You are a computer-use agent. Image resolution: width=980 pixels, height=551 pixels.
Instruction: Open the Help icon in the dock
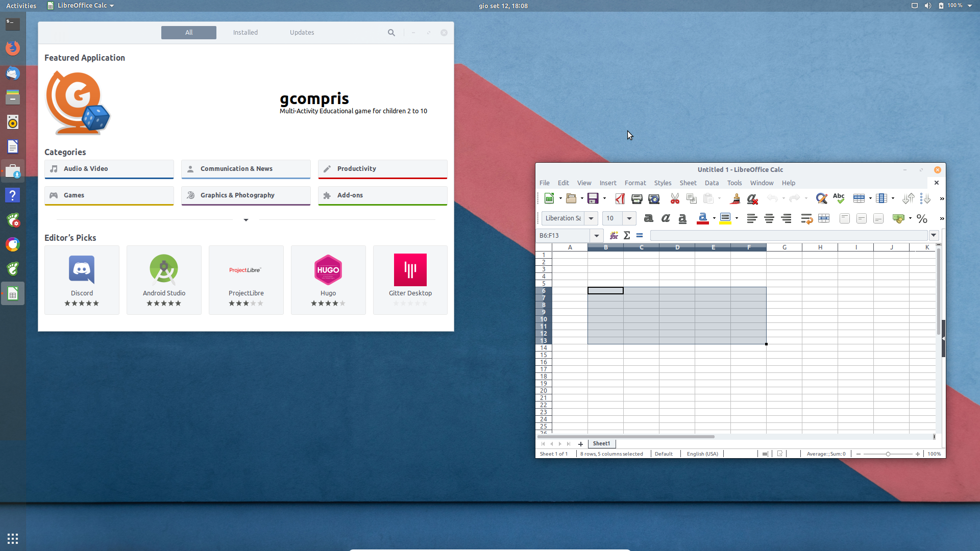point(13,195)
